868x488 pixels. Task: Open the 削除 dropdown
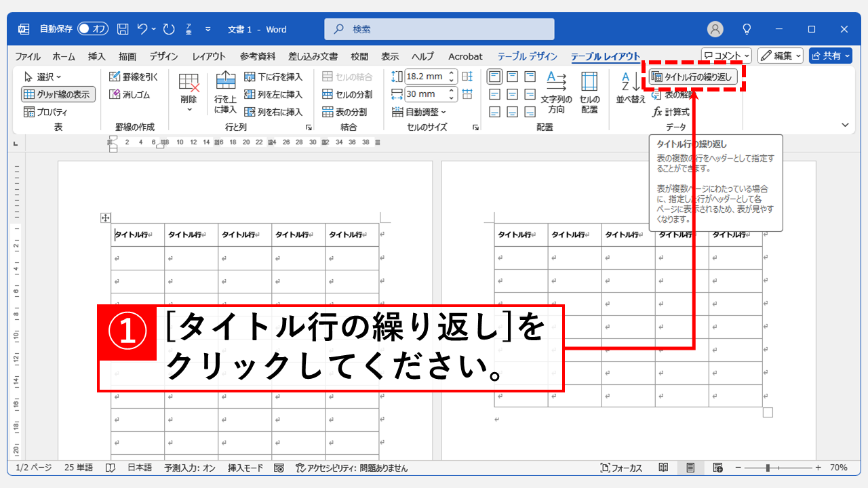pyautogui.click(x=189, y=91)
